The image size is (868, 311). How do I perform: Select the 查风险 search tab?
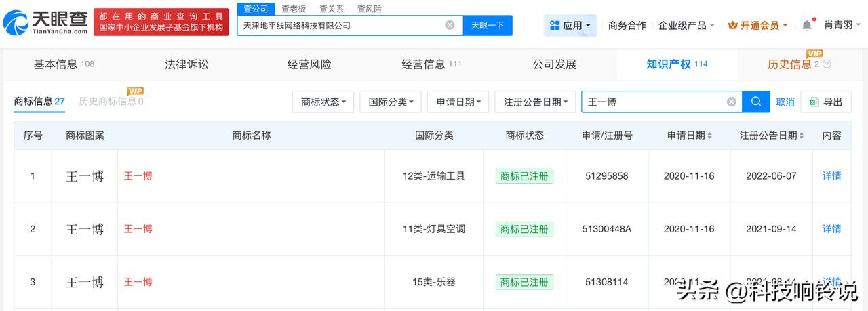coord(369,8)
